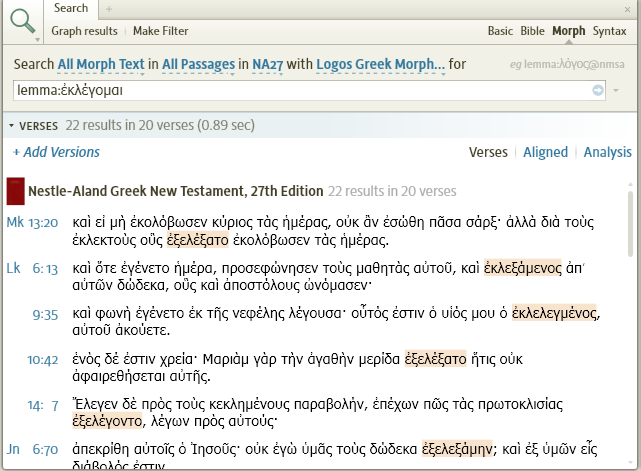Run search with the blue arrow button

[598, 90]
